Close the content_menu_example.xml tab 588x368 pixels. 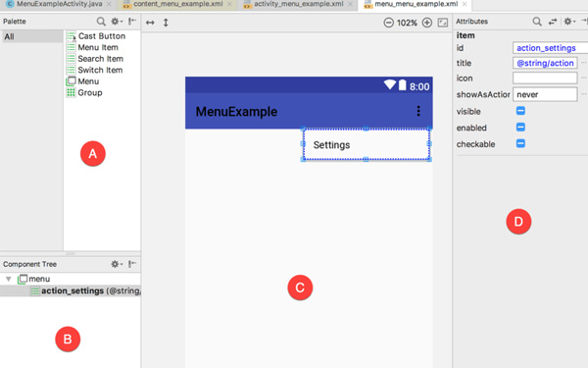[229, 4]
